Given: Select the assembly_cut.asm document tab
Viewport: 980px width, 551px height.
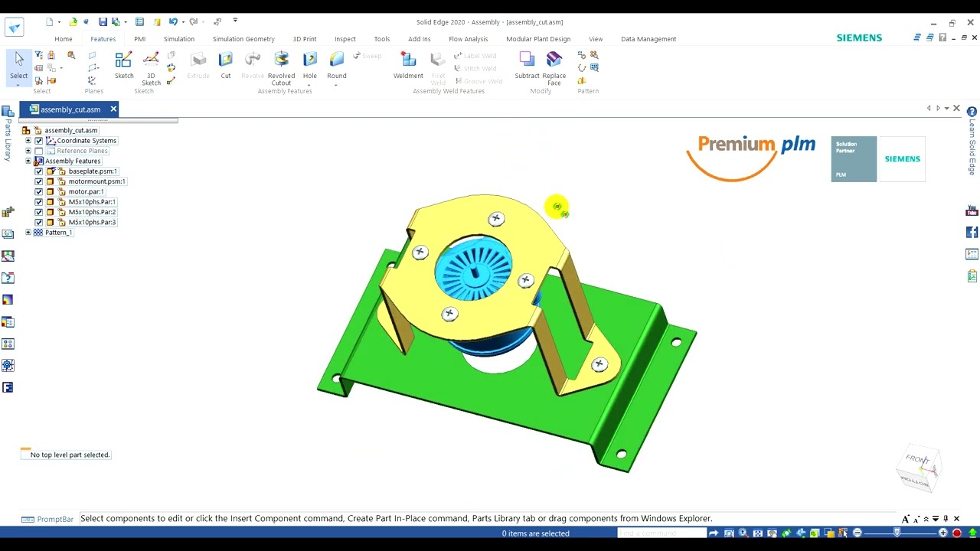Looking at the screenshot, I should point(70,109).
